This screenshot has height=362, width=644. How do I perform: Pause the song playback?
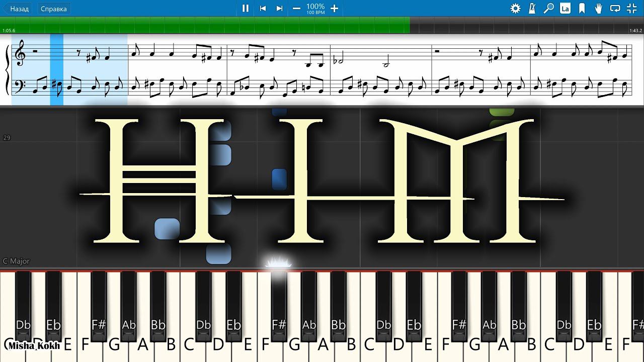[x=246, y=8]
